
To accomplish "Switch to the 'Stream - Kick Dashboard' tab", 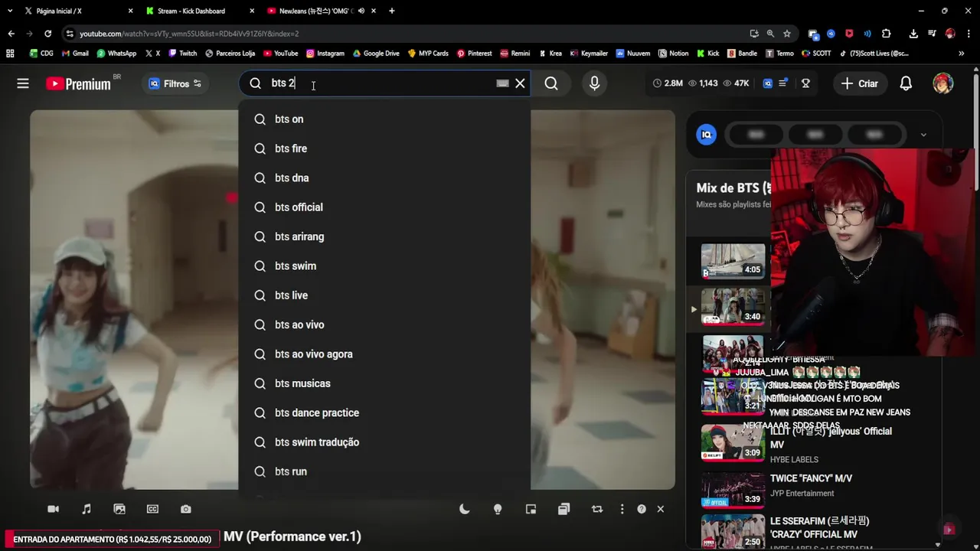I will pyautogui.click(x=199, y=11).
